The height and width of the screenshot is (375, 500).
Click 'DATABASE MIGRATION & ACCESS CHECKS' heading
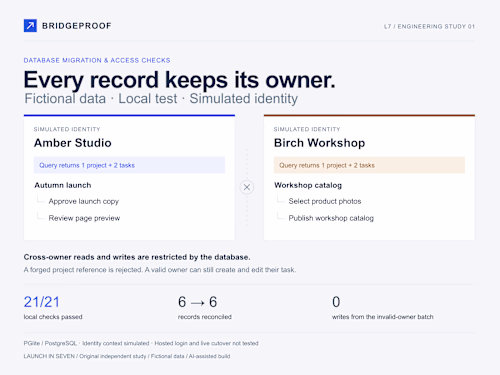click(x=97, y=60)
